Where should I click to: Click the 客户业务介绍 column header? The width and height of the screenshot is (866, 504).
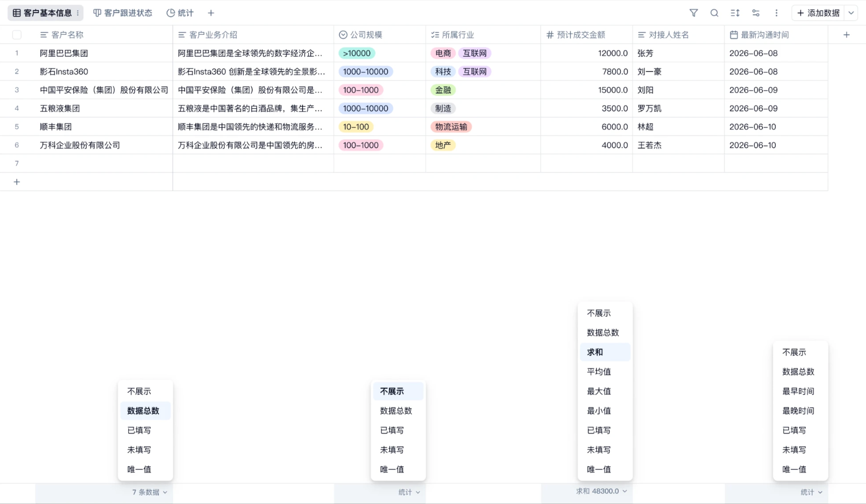pos(253,35)
